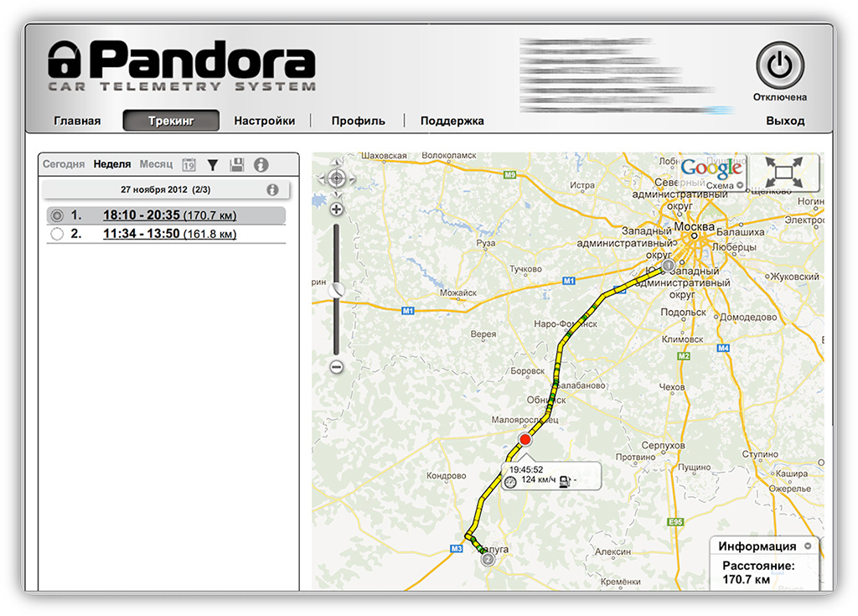Viewport: 858px width, 616px height.
Task: Save tracks with the floppy disk icon
Action: [x=237, y=164]
